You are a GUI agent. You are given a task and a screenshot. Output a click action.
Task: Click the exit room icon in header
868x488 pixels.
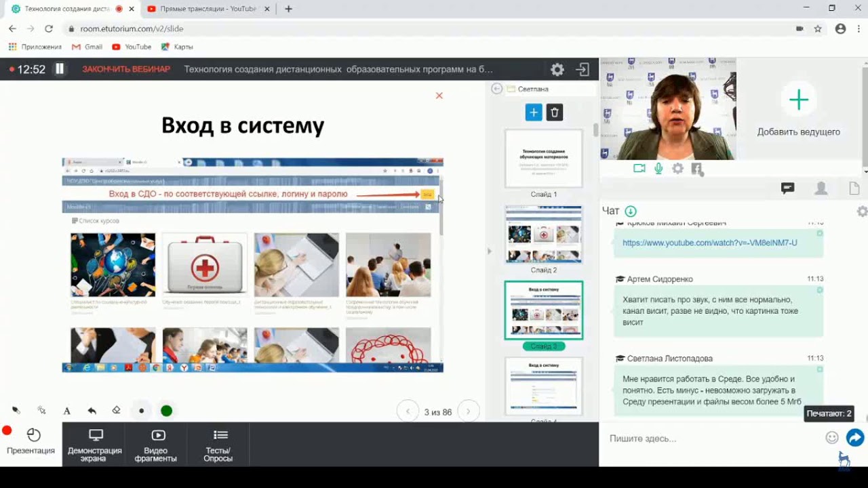point(583,69)
